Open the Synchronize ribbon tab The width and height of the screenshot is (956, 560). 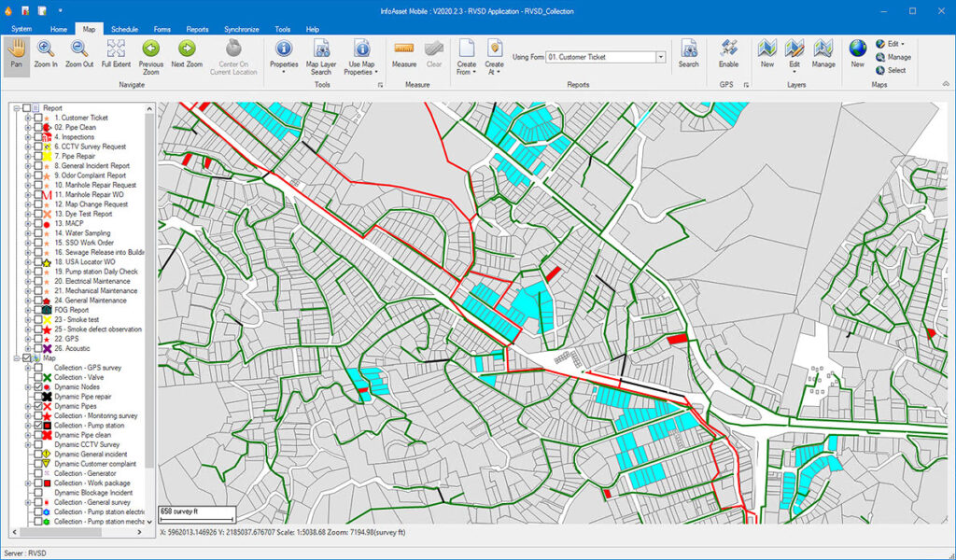241,29
